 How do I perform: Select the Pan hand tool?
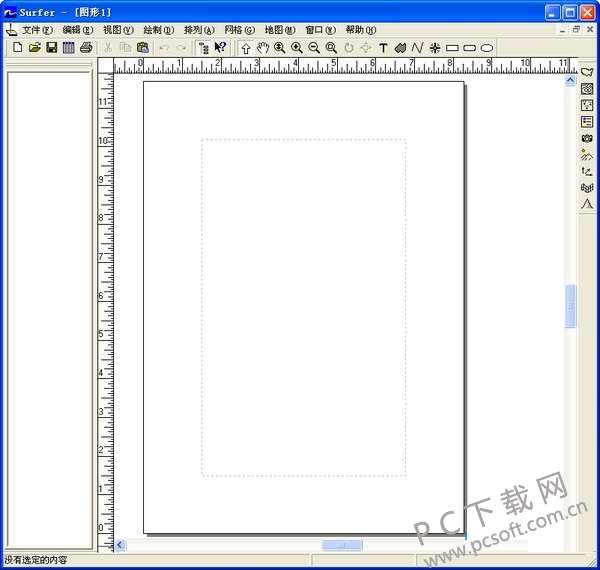click(262, 48)
